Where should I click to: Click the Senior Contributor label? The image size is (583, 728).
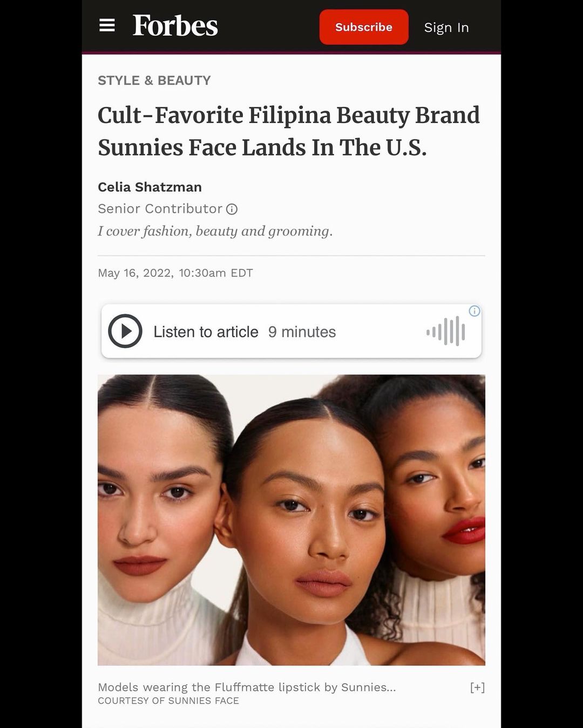[x=160, y=209]
